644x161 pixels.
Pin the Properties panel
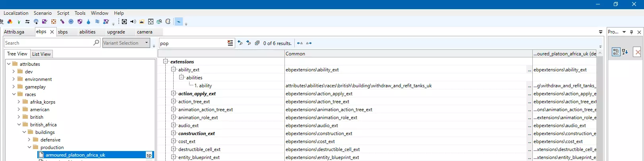[631, 32]
